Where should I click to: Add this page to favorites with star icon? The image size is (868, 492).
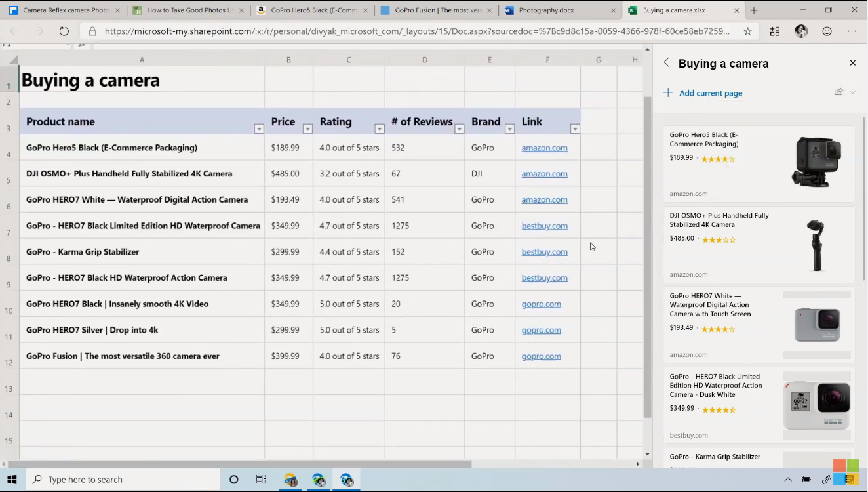click(x=748, y=31)
